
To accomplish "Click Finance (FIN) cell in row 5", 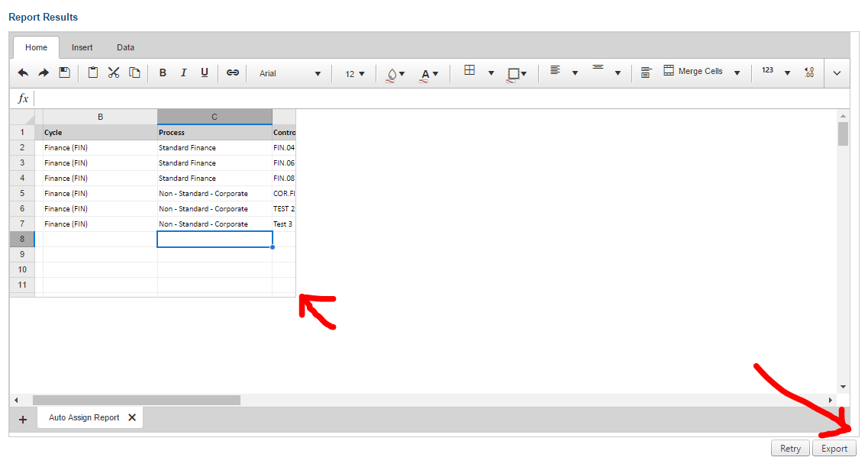I will pyautogui.click(x=100, y=194).
